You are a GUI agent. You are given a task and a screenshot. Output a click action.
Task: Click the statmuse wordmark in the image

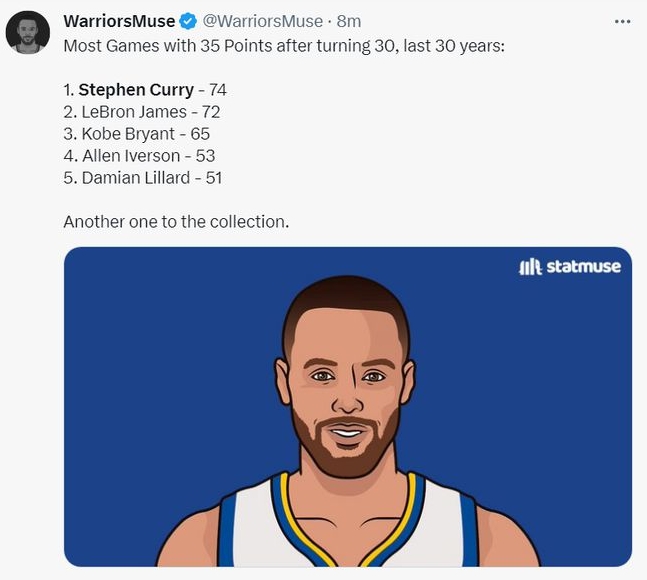584,266
